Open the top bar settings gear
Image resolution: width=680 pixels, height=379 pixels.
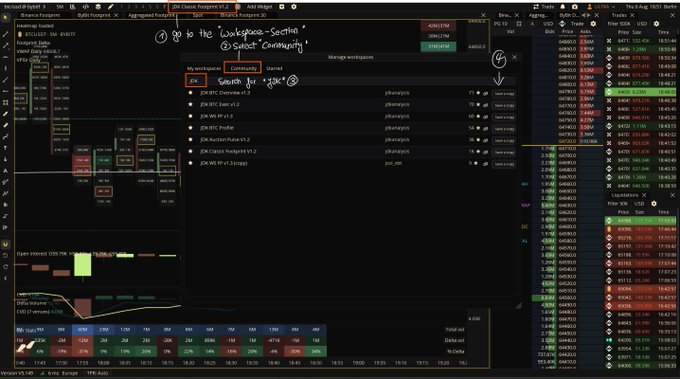click(294, 7)
